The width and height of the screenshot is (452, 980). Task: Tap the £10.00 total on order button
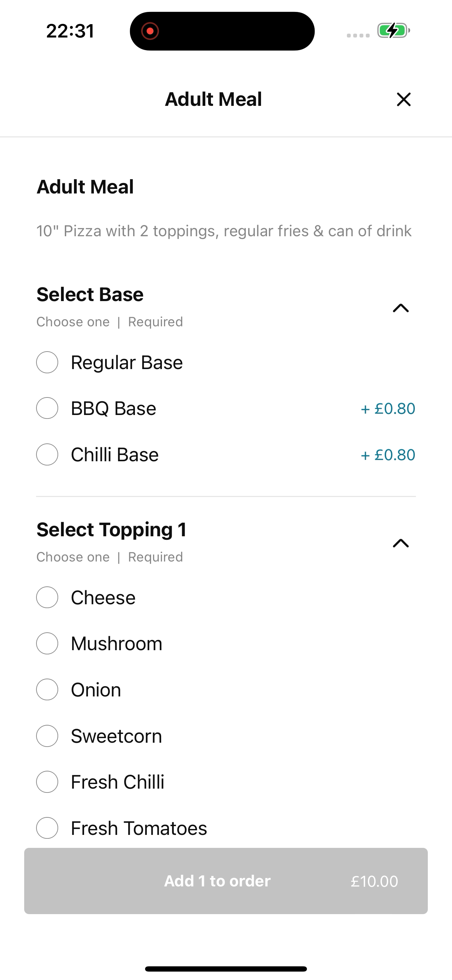pyautogui.click(x=374, y=881)
